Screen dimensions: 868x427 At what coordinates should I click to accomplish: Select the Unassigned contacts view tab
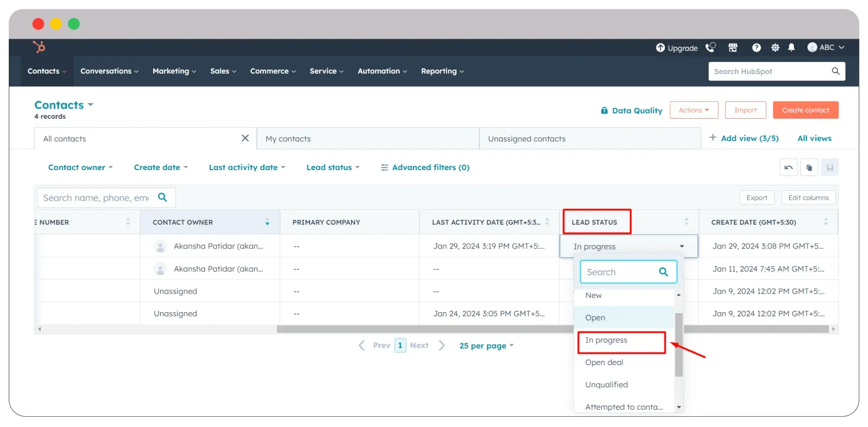click(x=527, y=138)
